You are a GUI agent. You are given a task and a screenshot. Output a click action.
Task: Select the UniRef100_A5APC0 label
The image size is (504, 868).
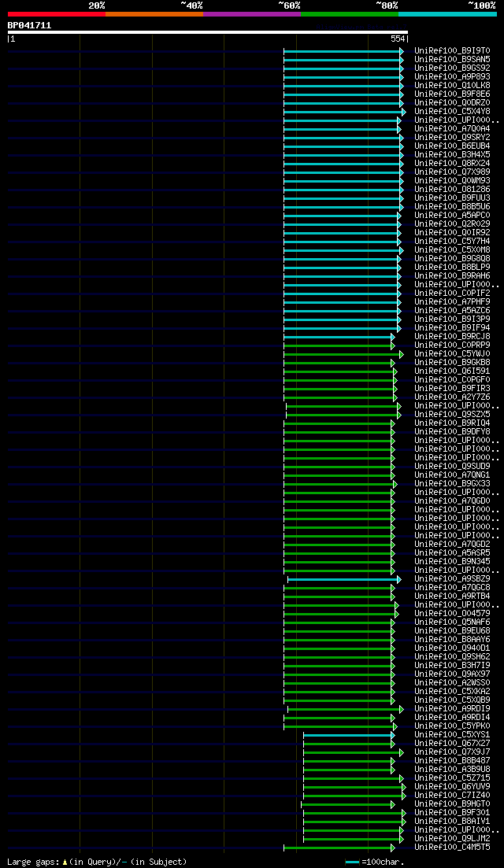click(452, 216)
